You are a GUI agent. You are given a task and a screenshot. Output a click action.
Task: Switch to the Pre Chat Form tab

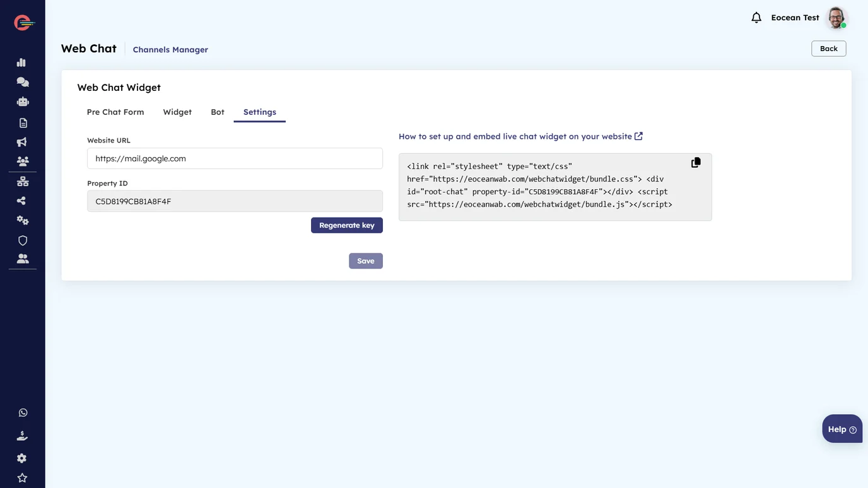115,112
